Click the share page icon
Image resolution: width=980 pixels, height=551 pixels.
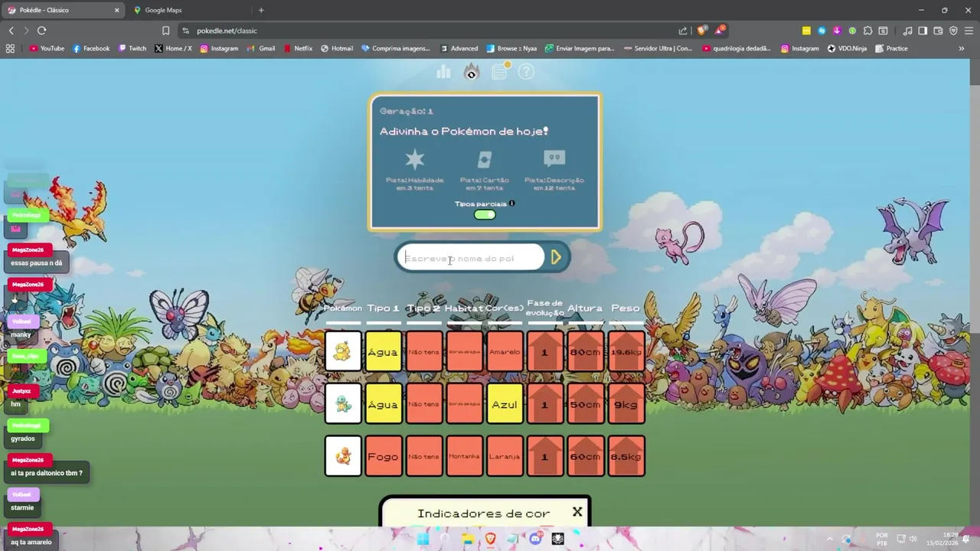(x=682, y=31)
